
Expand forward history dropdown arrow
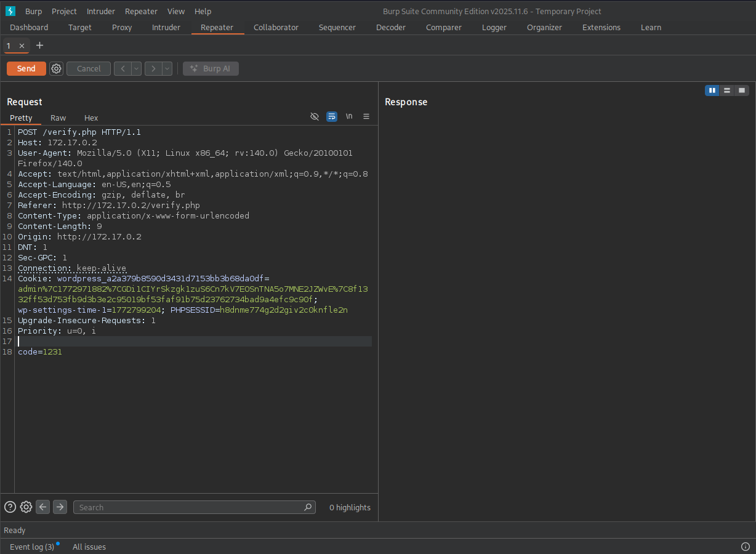tap(167, 69)
